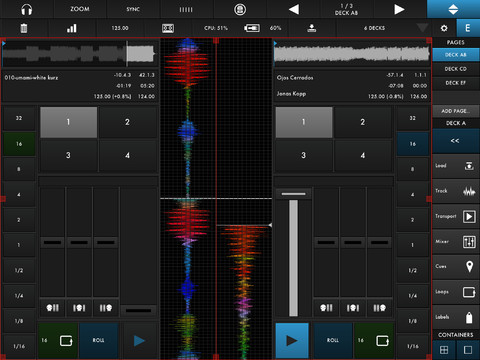480x360 pixels.
Task: Activate right deck 16 loop button
Action: 374,340
